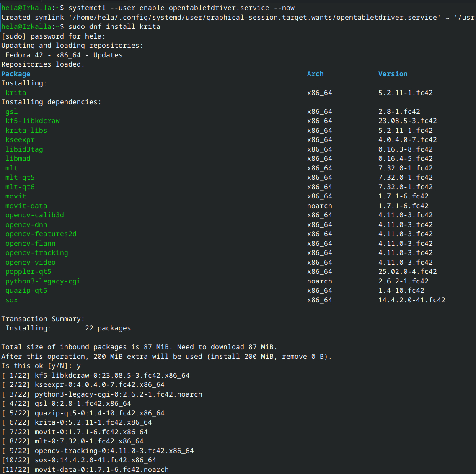476x474 pixels.
Task: Click the [11/22] movit-data download line
Action: point(101,470)
